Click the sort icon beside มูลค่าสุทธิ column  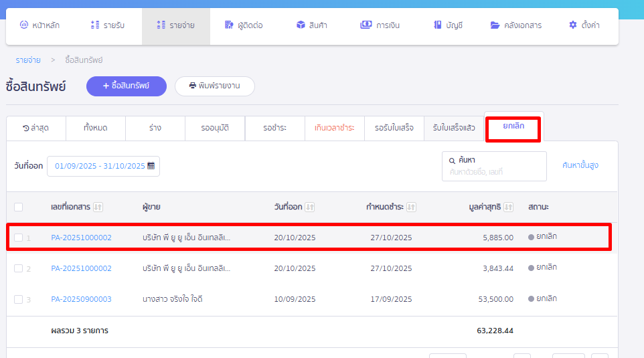pyautogui.click(x=509, y=207)
